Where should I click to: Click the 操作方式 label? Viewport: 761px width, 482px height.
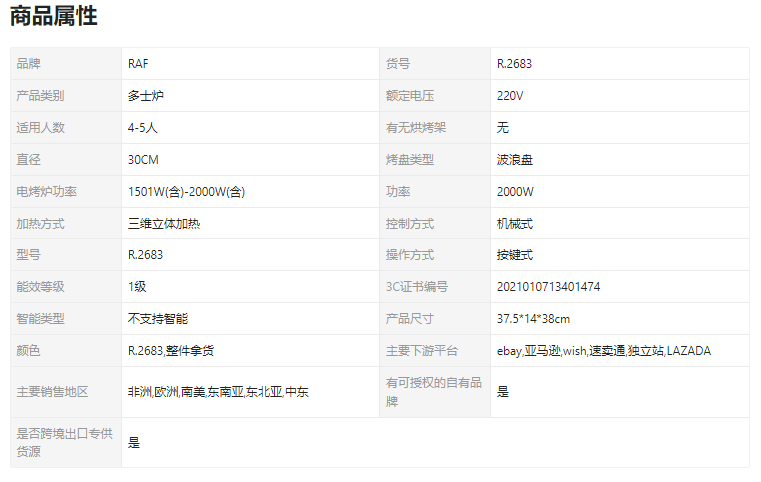[410, 255]
